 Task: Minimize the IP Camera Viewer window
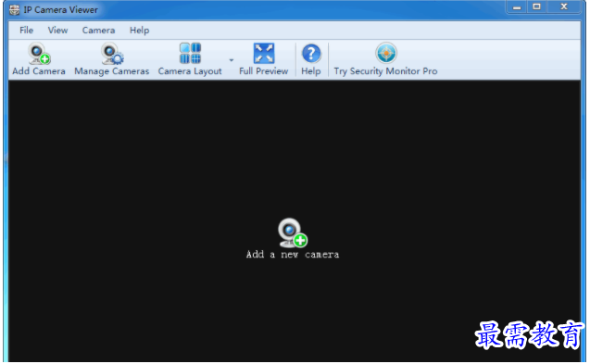click(517, 6)
